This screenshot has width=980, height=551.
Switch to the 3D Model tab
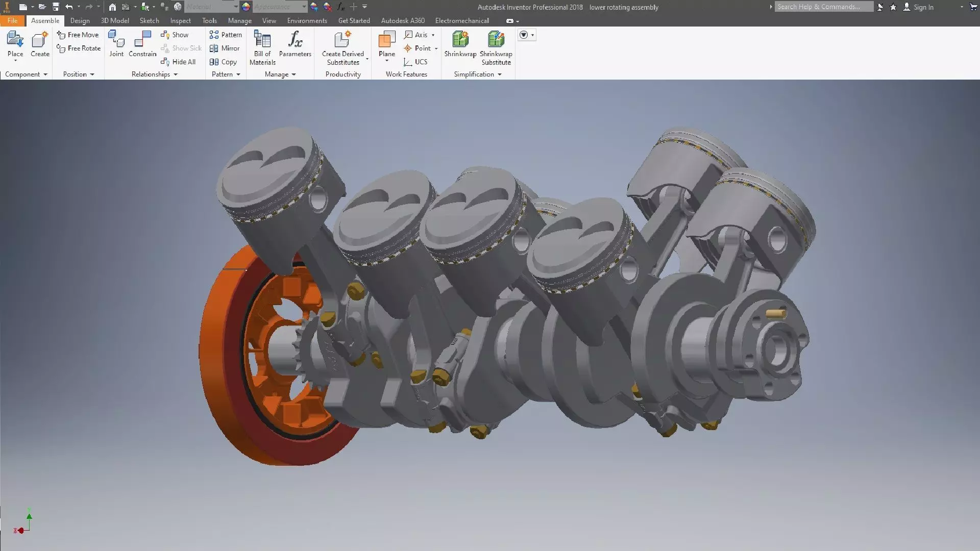115,20
